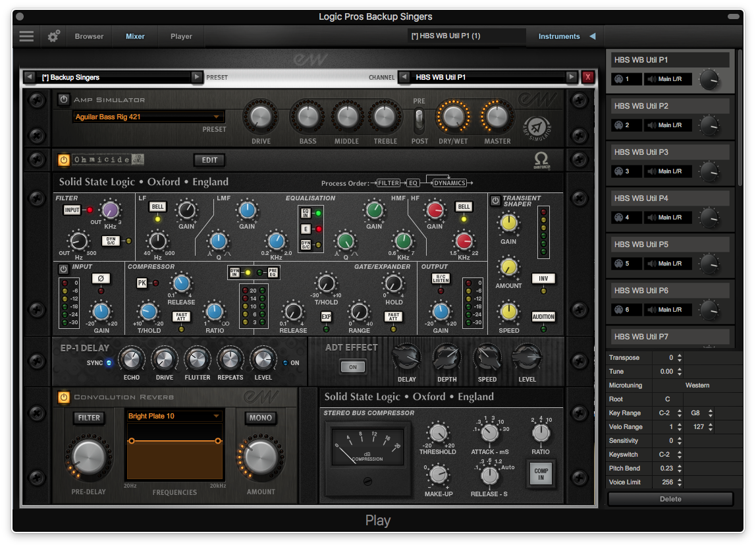The image size is (756, 547).
Task: Collapse Instruments panel with blue arrow
Action: [593, 36]
